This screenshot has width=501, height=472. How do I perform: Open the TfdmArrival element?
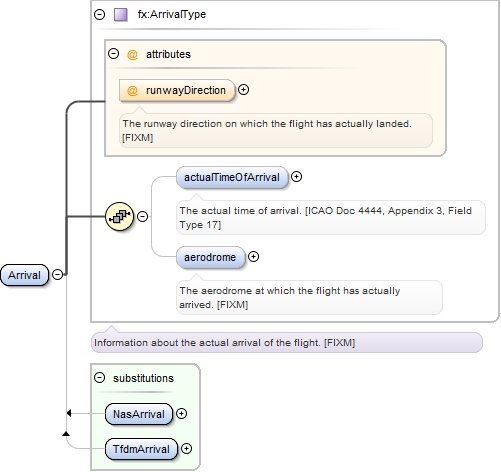click(x=141, y=449)
